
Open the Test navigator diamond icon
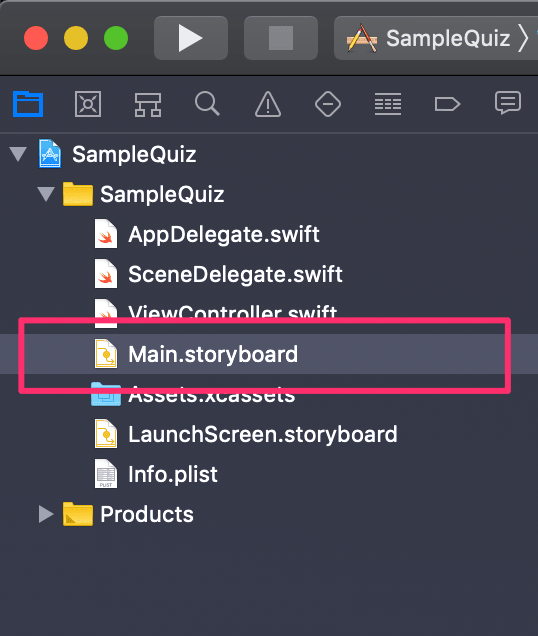coord(328,104)
